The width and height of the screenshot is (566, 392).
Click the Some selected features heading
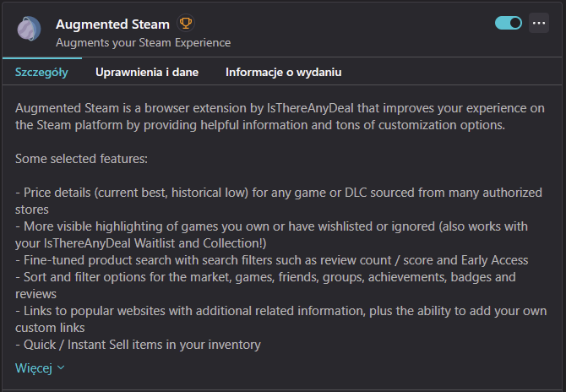coord(81,159)
